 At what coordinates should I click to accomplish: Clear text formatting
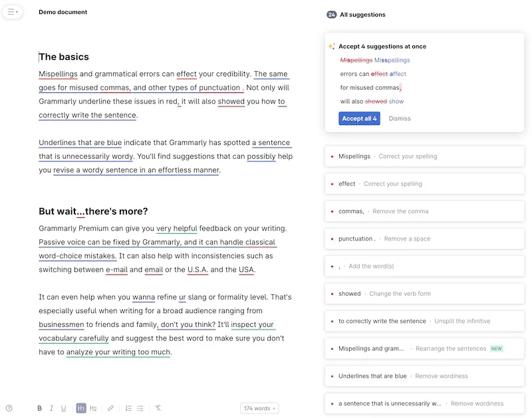point(158,408)
